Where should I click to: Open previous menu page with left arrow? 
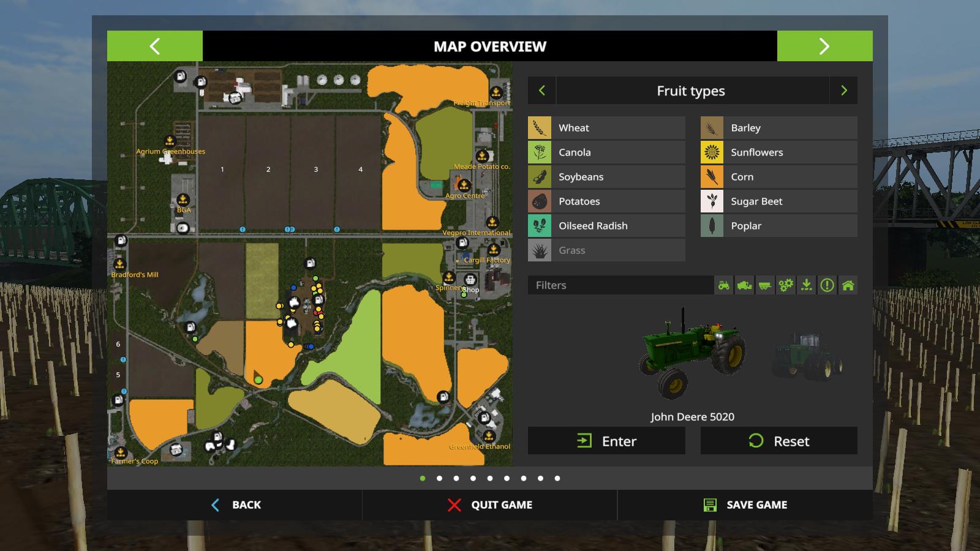point(154,47)
